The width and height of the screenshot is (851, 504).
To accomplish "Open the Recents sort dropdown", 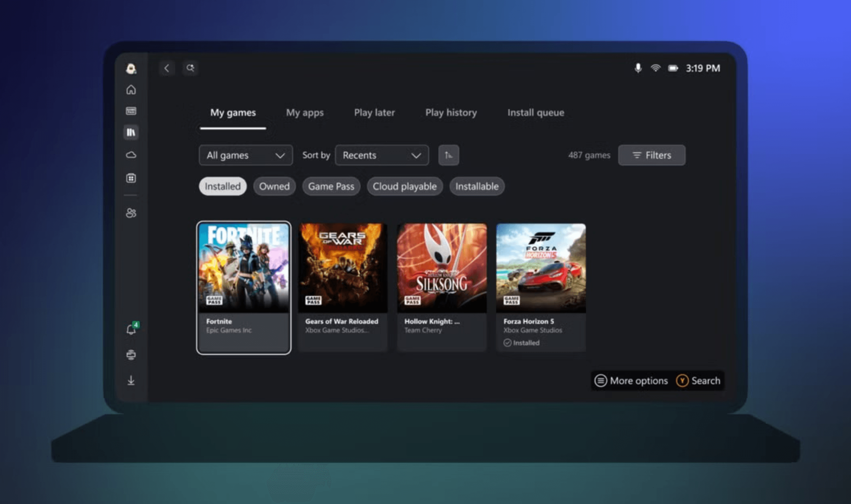I will [381, 155].
